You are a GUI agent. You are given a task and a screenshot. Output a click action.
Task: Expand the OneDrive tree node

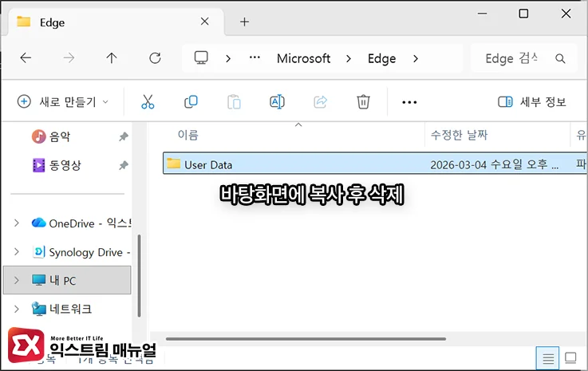click(17, 223)
